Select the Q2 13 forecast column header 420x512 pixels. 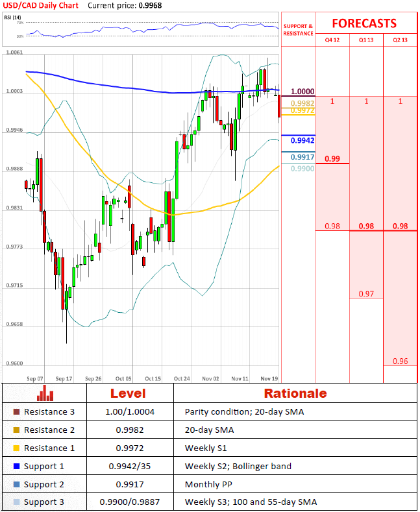tap(400, 40)
